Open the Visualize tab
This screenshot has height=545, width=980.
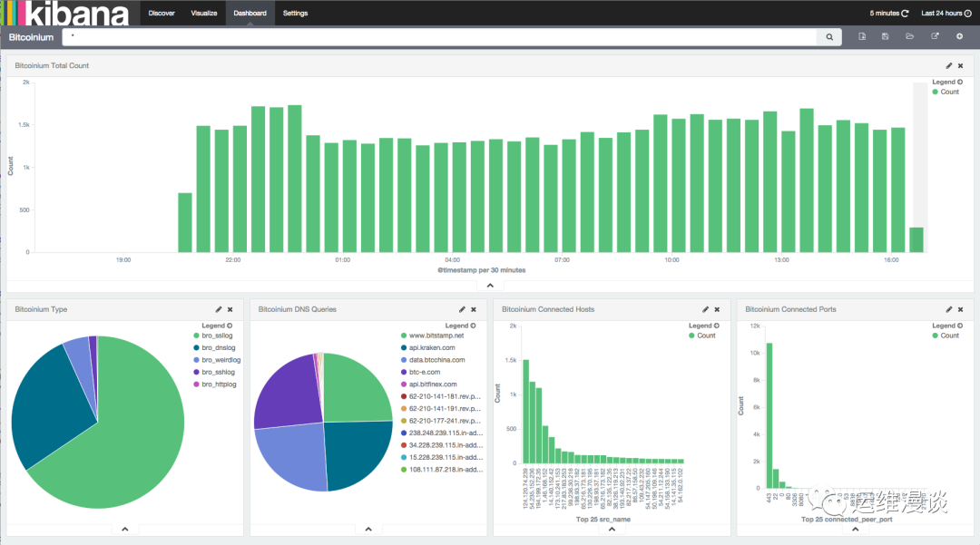pos(204,13)
